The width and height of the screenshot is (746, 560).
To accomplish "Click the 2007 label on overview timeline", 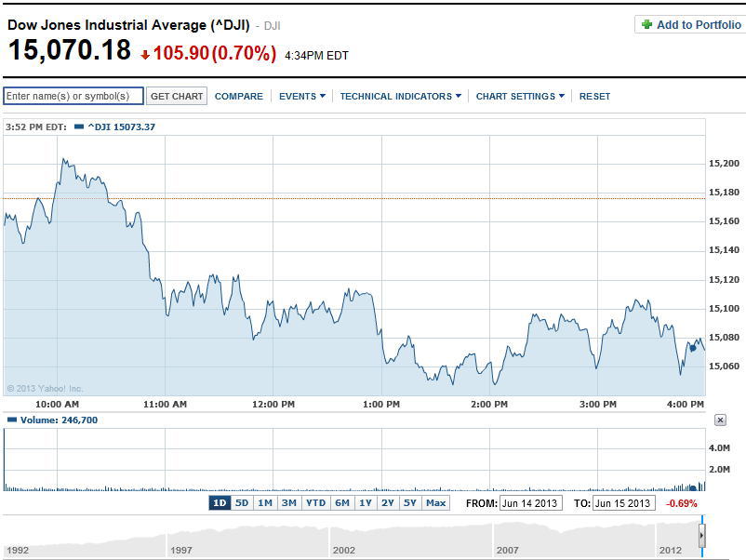I will [508, 550].
